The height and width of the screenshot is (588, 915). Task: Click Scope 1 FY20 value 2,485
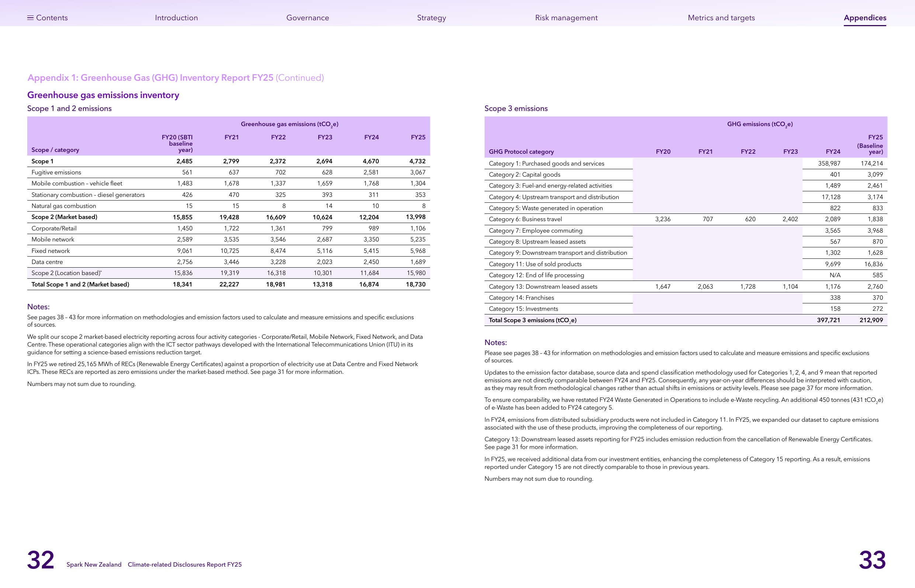(184, 161)
